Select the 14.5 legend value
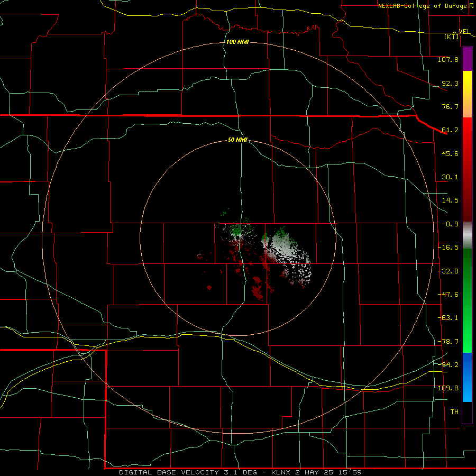The height and width of the screenshot is (476, 476). pos(450,200)
